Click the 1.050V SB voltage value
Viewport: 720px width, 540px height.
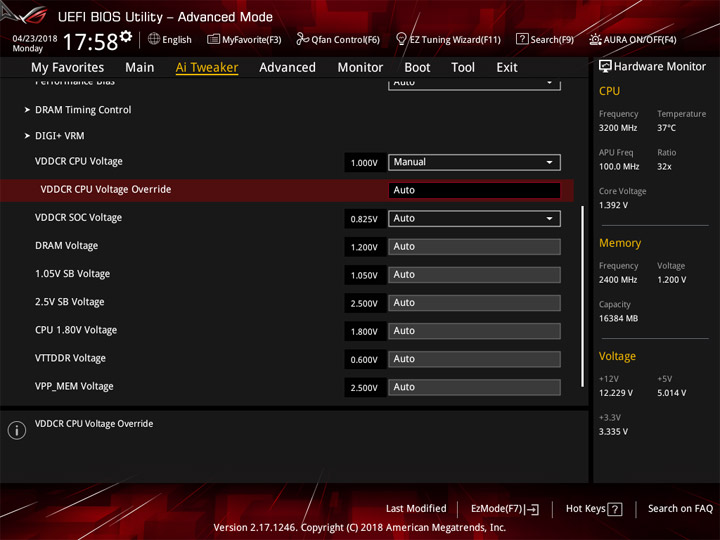364,275
